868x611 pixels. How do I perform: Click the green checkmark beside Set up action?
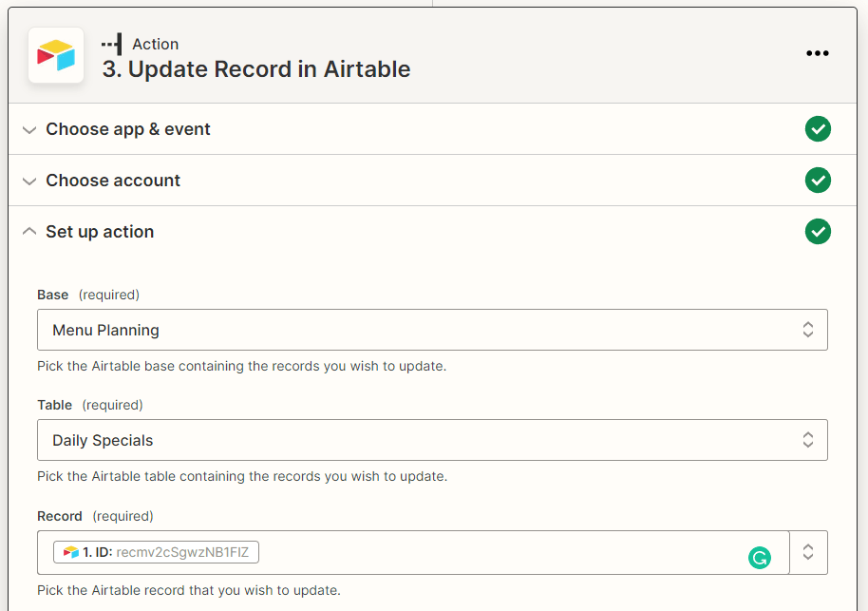(x=817, y=232)
